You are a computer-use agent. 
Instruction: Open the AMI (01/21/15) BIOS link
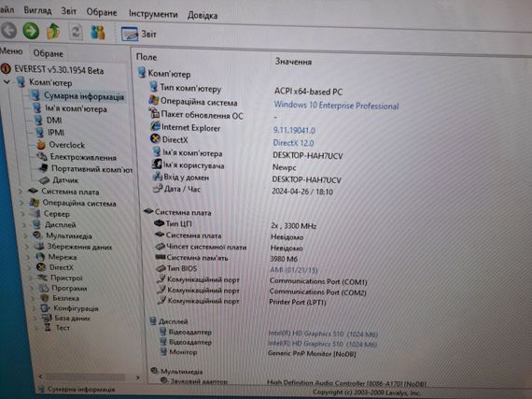click(293, 270)
